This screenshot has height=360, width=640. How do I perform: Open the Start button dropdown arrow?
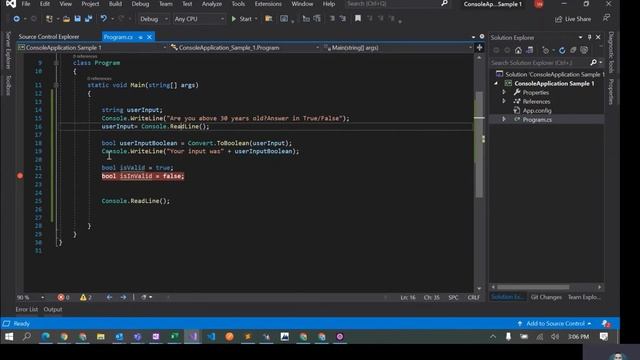point(256,19)
